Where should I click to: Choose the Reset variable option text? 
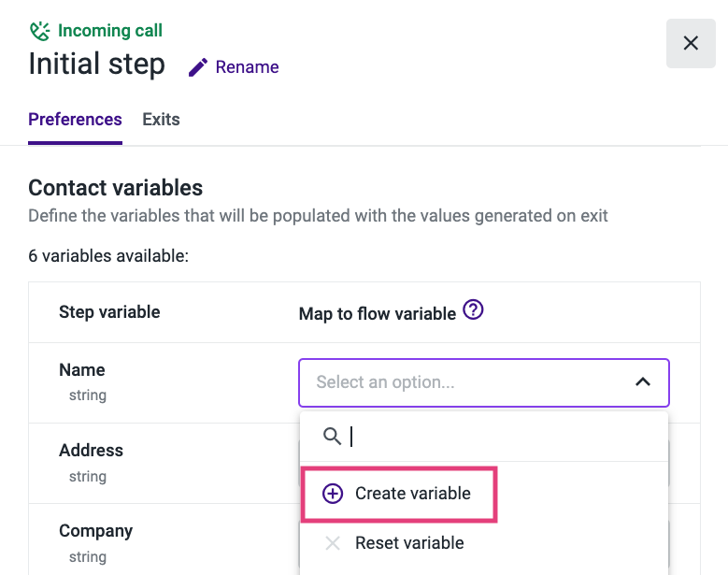coord(409,543)
